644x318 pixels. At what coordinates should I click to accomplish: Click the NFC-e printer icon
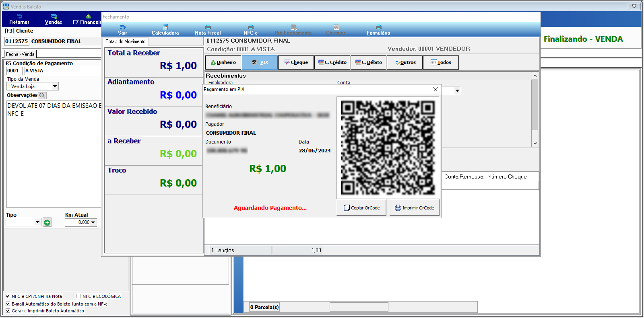point(250,27)
